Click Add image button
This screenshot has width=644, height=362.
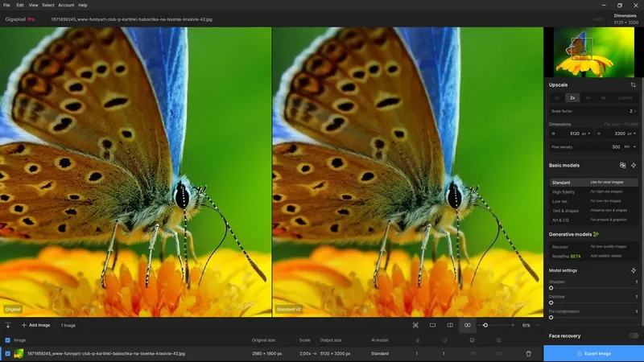35,326
